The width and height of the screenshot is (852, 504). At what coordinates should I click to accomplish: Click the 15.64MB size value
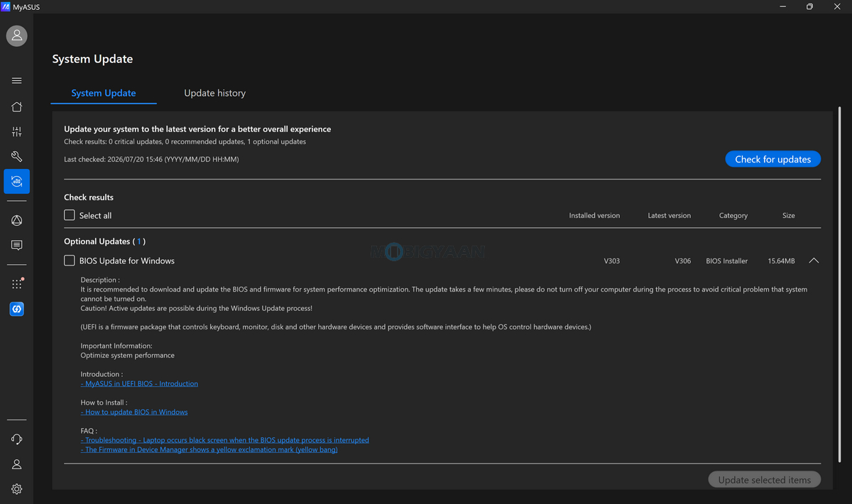[x=782, y=261]
